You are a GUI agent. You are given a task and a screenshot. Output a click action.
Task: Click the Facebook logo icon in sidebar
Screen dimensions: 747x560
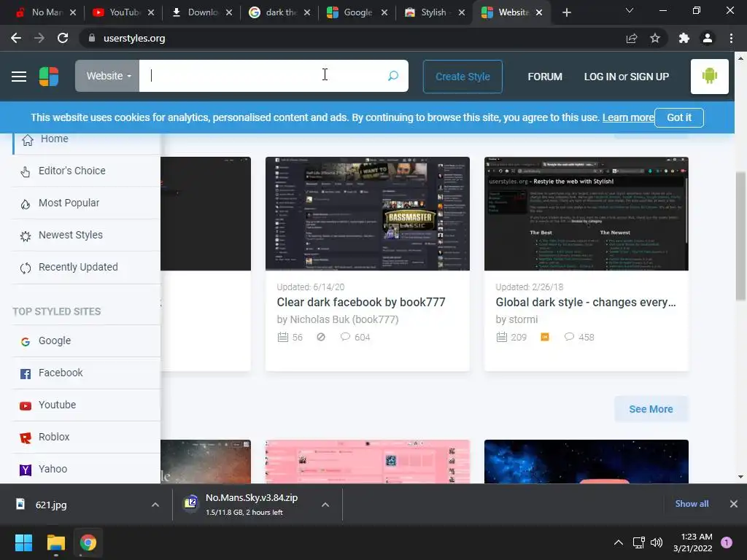click(x=26, y=374)
